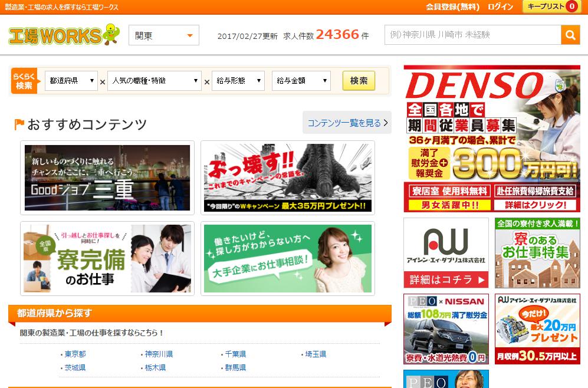The height and width of the screenshot is (388, 588).
Task: Select 群馬県 prefecture link
Action: (235, 368)
